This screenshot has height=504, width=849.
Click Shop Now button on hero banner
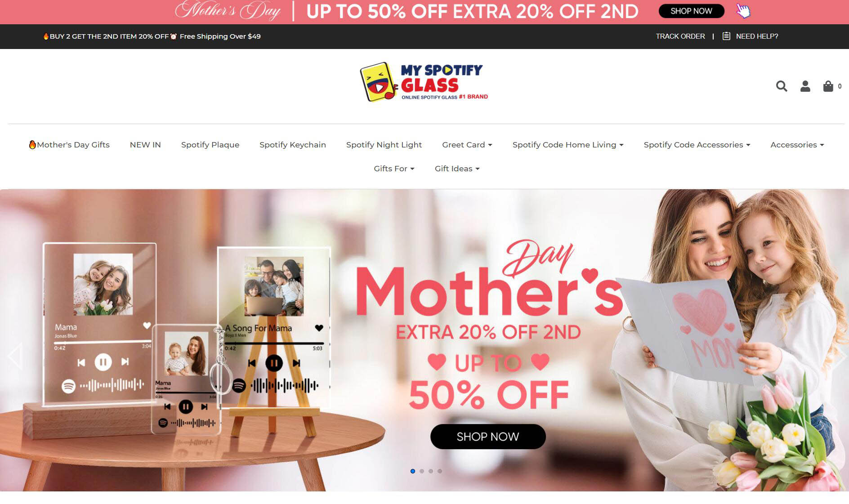pos(488,437)
